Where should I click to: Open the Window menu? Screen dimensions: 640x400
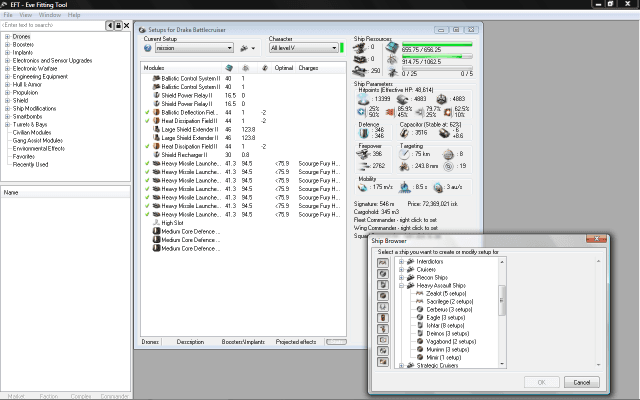click(50, 15)
